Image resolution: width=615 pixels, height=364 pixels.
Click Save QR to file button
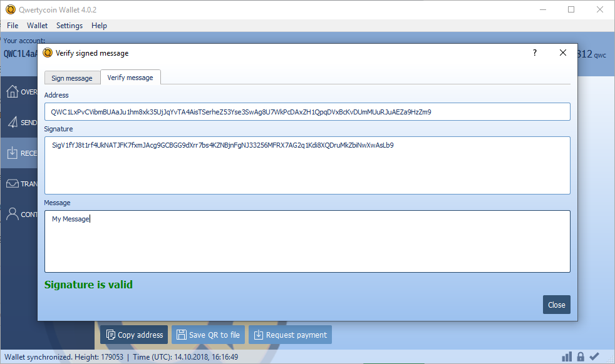(209, 335)
